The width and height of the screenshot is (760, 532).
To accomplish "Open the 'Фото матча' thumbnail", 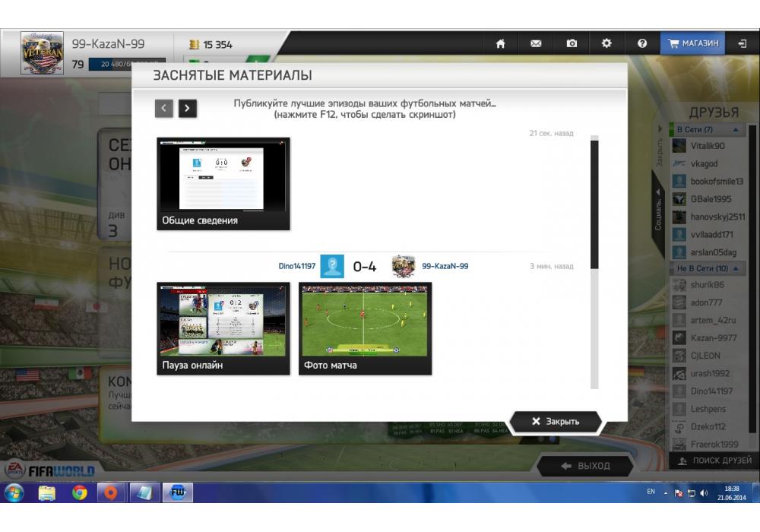I will click(x=365, y=328).
